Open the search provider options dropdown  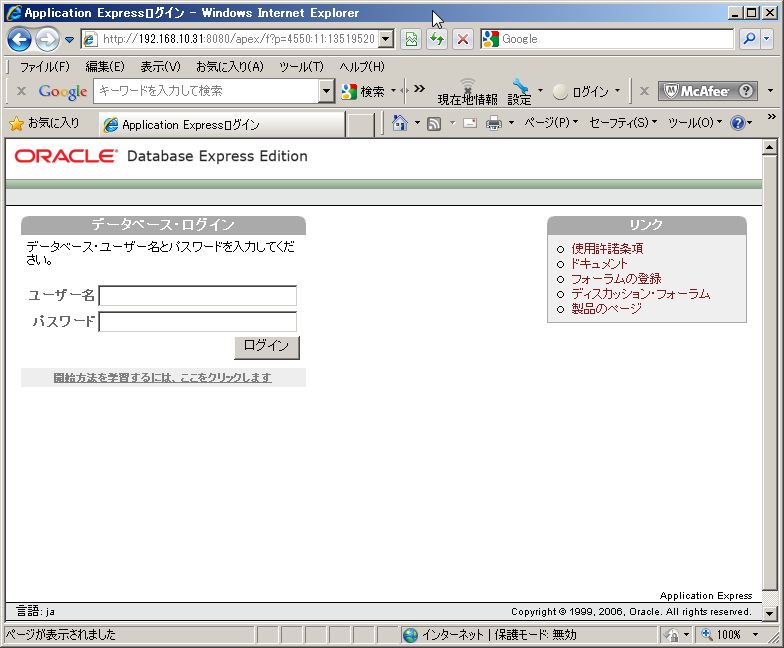point(766,39)
